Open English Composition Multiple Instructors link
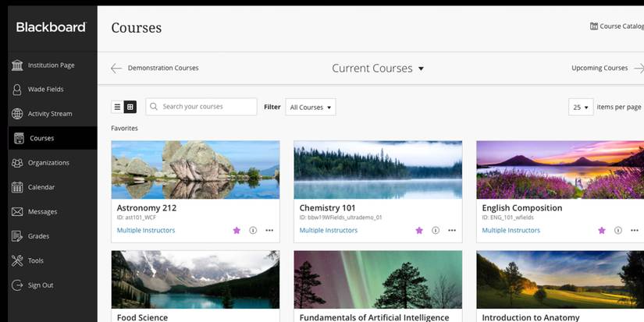644x322 pixels. point(511,231)
